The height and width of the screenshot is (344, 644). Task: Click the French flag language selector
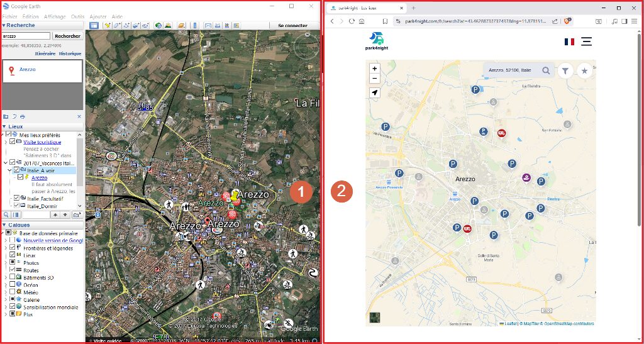pyautogui.click(x=569, y=42)
